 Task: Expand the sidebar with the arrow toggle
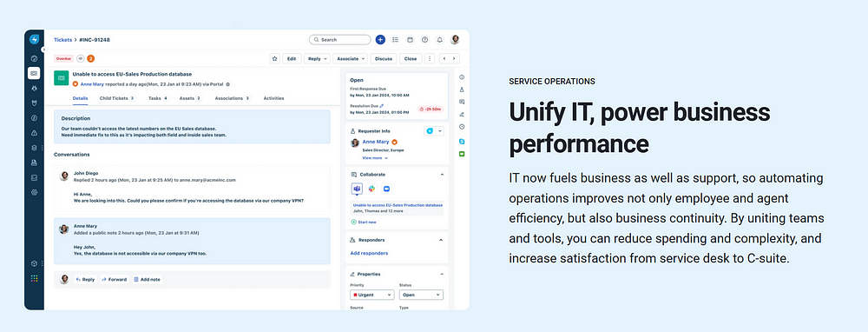tap(43, 50)
